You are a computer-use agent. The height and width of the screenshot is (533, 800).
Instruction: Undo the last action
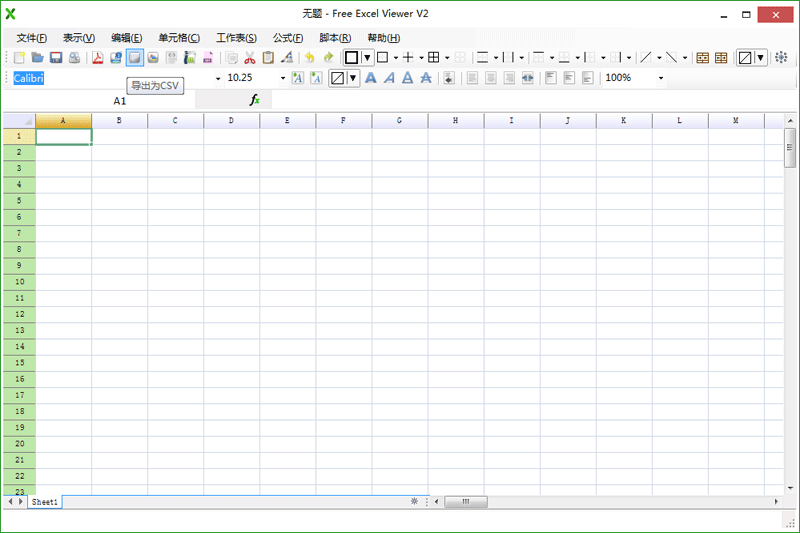pyautogui.click(x=310, y=58)
